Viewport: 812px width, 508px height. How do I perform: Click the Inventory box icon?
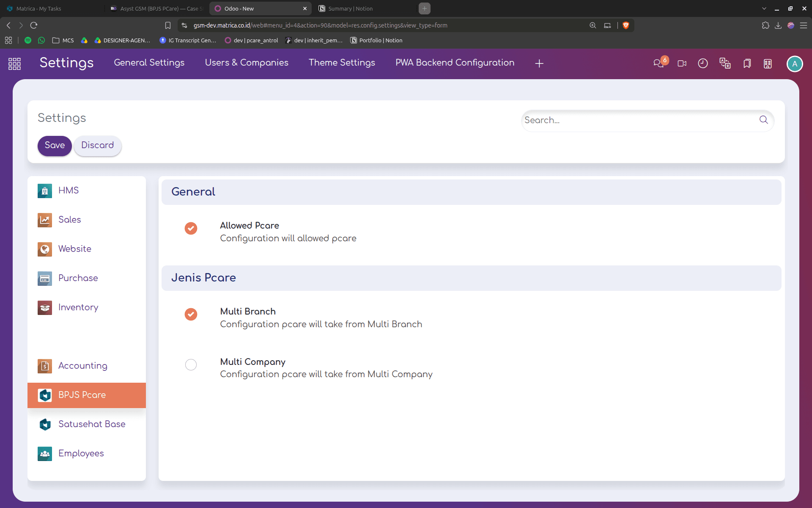coord(45,307)
